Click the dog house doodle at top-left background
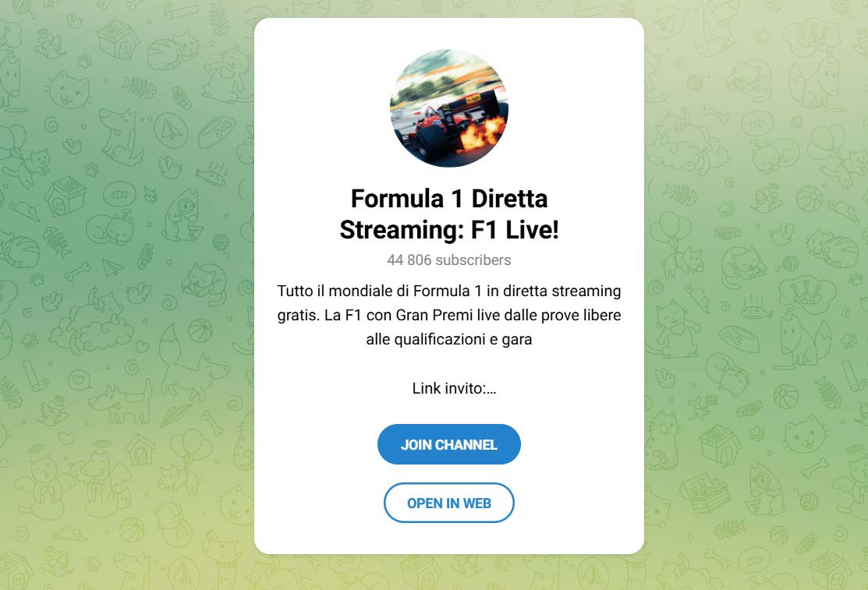Screen dimensions: 868x590 [119, 40]
